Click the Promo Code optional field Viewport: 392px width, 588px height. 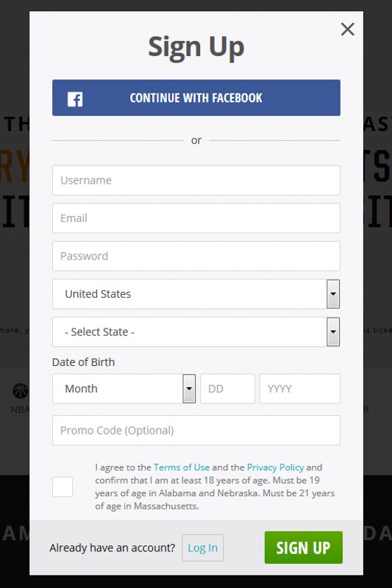196,430
